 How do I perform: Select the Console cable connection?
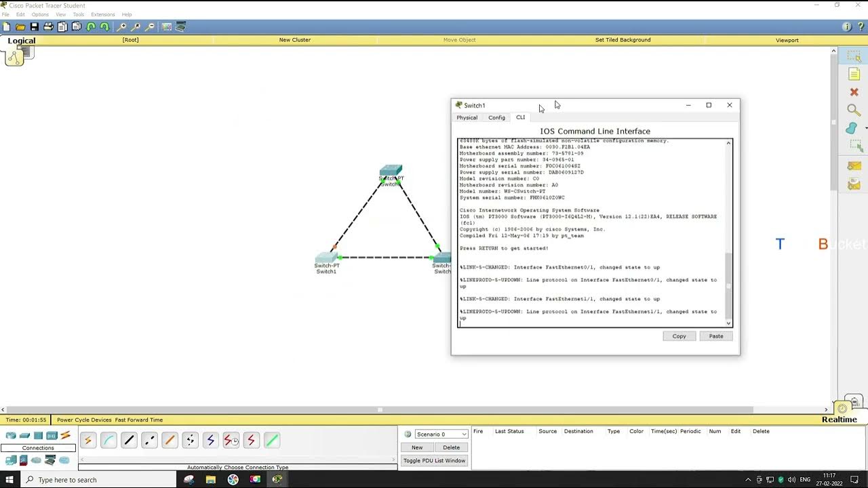pos(108,441)
